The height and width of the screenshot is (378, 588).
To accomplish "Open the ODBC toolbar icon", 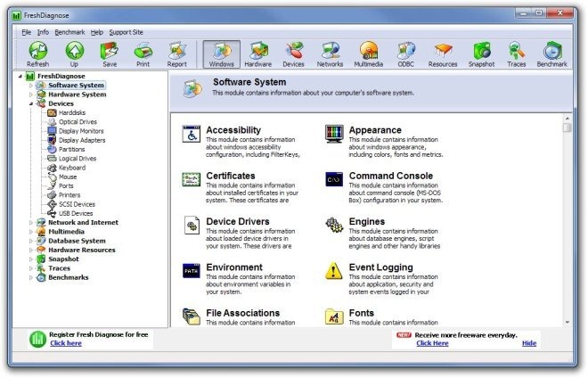I will point(405,54).
